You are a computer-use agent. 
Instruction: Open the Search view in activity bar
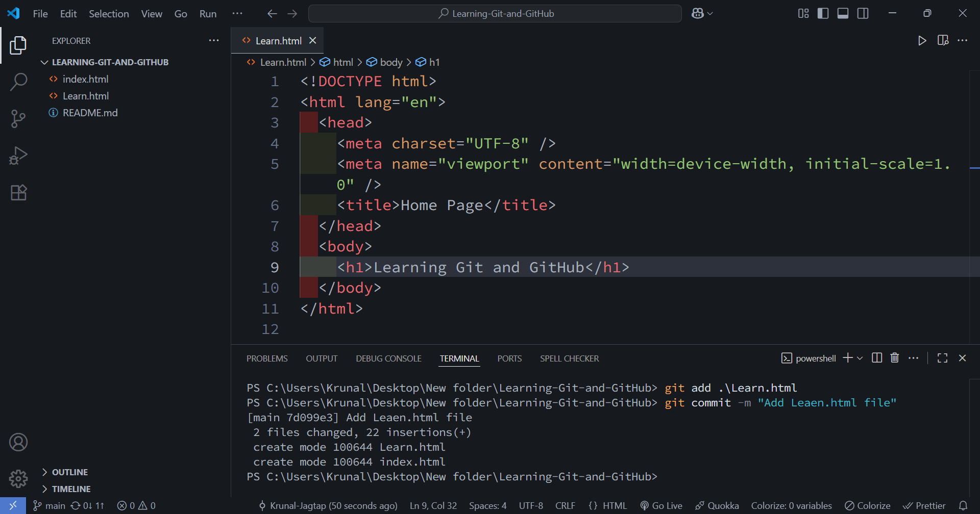pyautogui.click(x=18, y=82)
